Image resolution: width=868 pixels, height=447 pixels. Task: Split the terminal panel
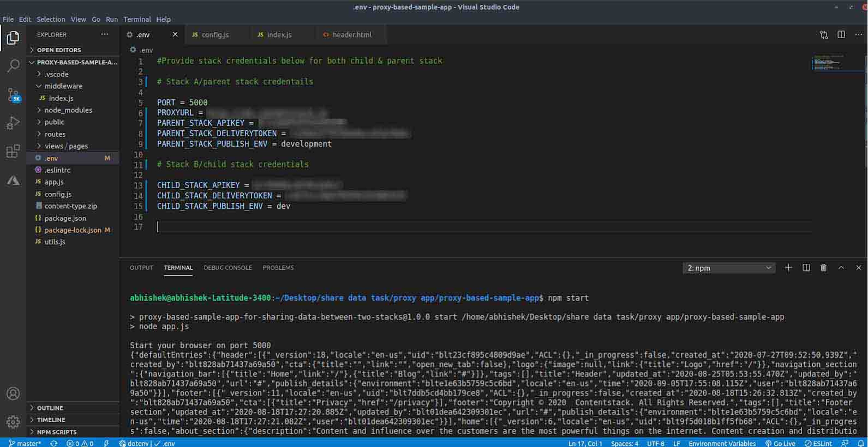[x=806, y=268]
